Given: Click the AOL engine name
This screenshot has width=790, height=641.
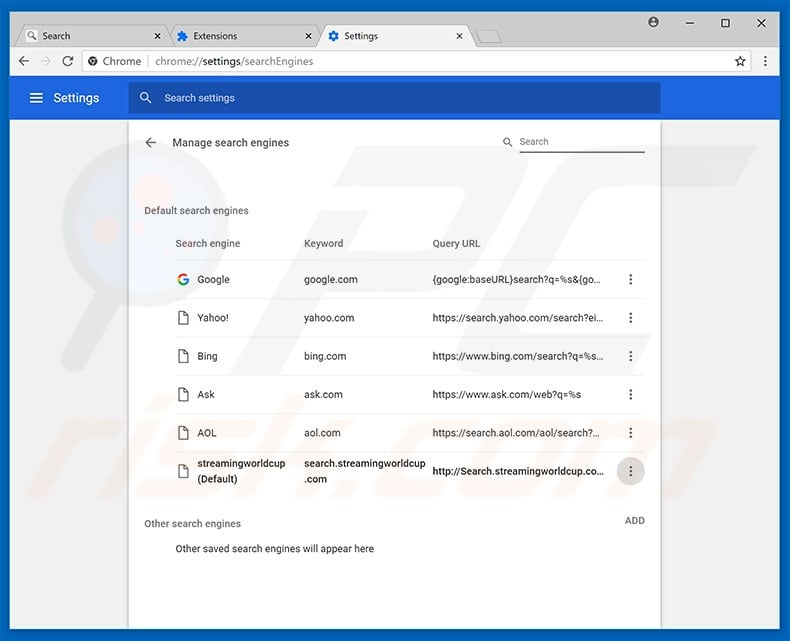Looking at the screenshot, I should point(207,432).
